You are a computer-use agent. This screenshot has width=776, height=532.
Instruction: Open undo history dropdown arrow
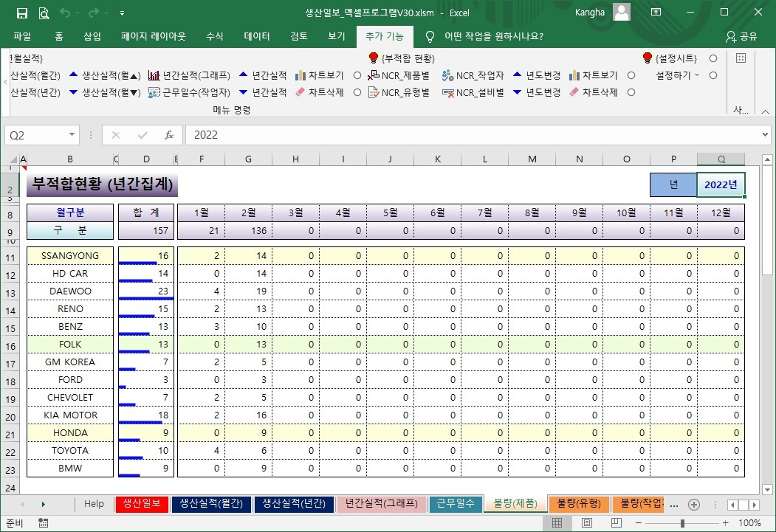[78, 13]
